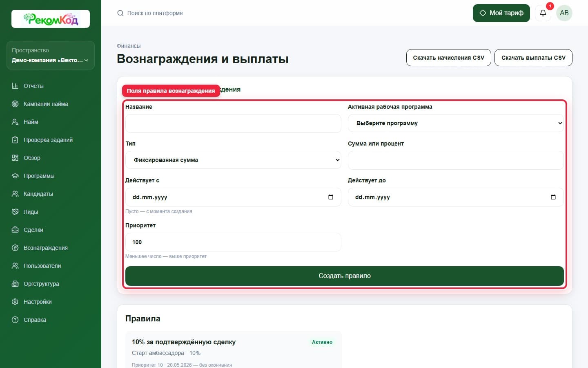This screenshot has height=368, width=588.
Task: Click the Активно status badge
Action: point(322,342)
